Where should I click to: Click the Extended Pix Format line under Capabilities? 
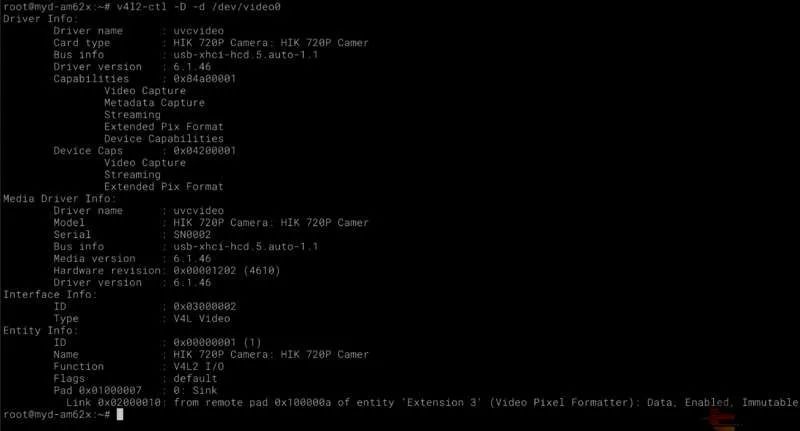click(x=164, y=126)
